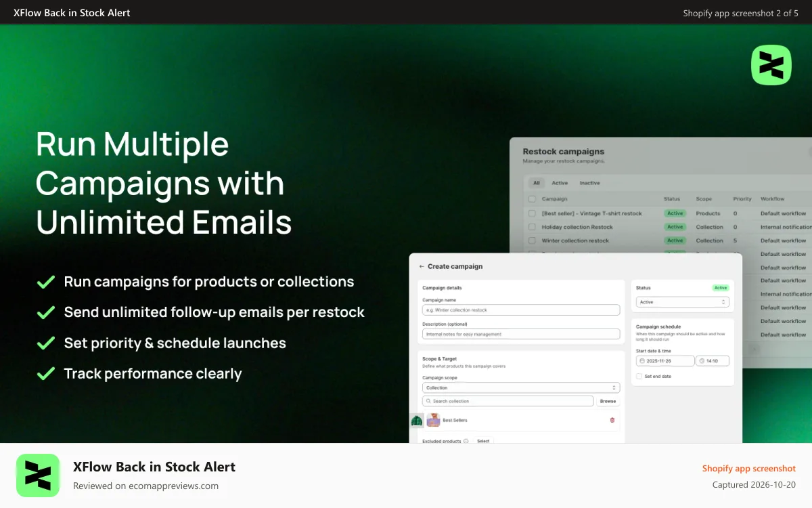Click the 'Campaign schedule' heading

[x=658, y=326]
